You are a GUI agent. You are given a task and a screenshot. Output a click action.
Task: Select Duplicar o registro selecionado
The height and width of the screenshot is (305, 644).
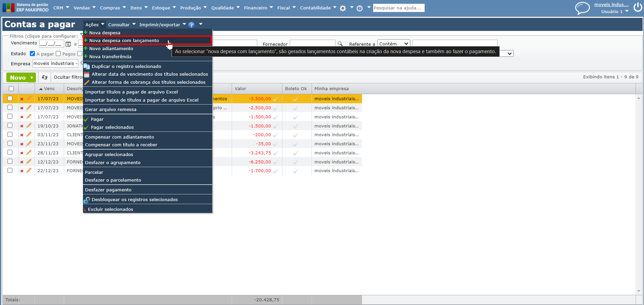147,66
